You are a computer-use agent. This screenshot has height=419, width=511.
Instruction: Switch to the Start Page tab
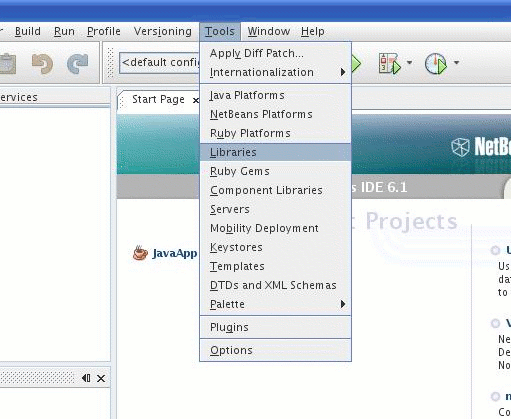[x=158, y=99]
